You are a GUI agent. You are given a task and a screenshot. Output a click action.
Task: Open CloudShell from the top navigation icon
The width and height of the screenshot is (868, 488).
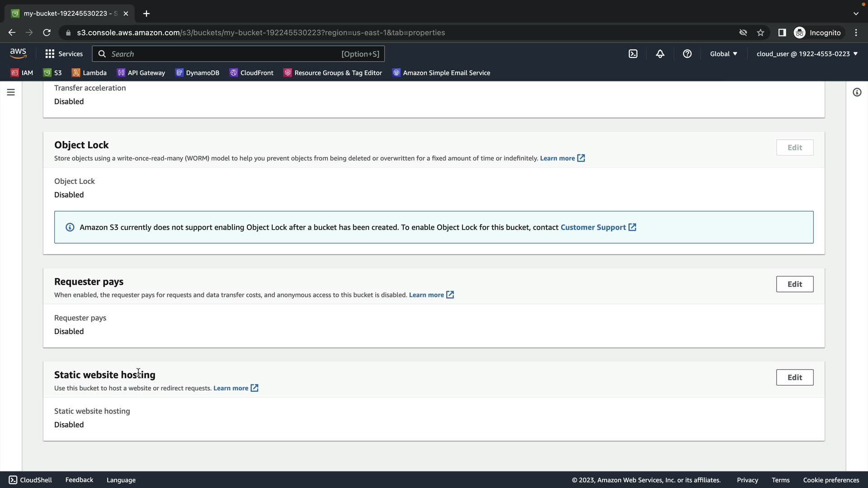[633, 54]
